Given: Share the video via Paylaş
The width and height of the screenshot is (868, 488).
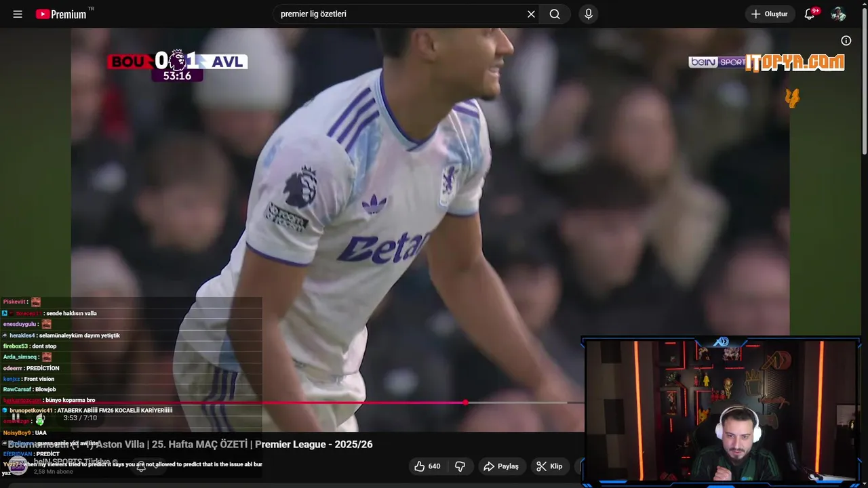Looking at the screenshot, I should coord(500,466).
